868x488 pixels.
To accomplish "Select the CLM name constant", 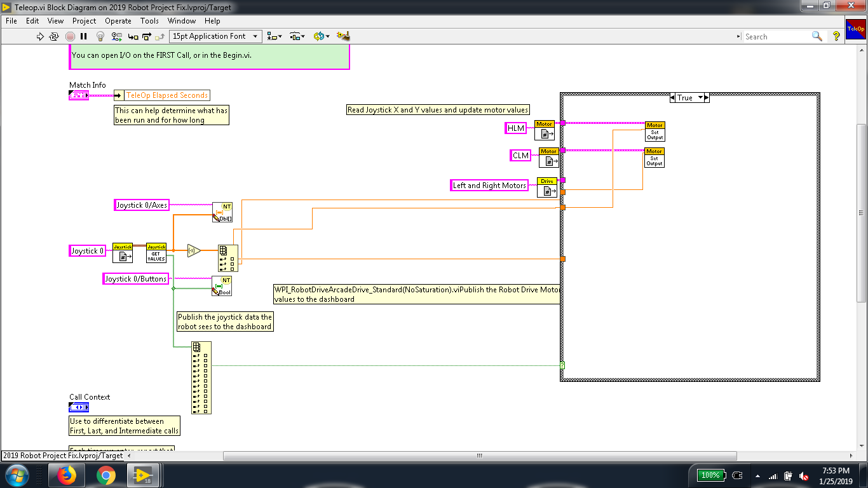I will point(521,156).
